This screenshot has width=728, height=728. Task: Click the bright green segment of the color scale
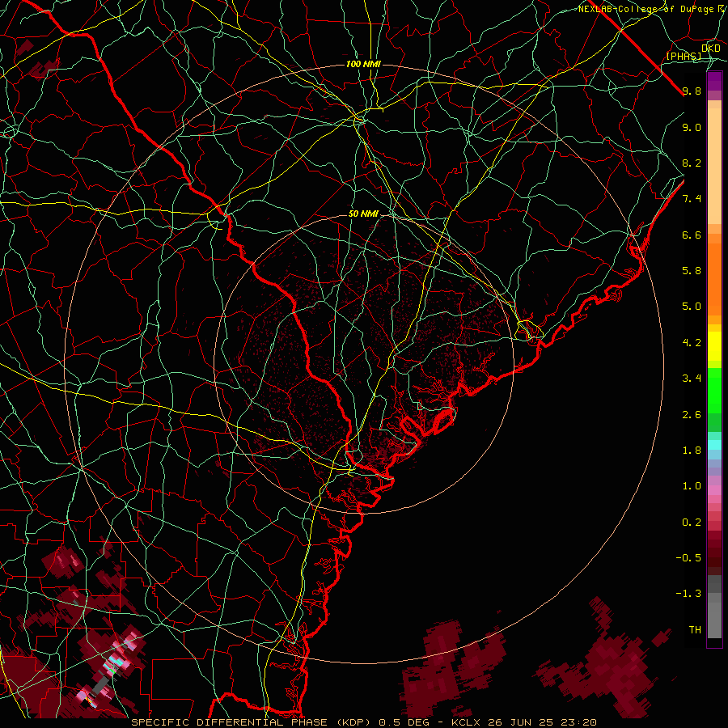pyautogui.click(x=714, y=391)
